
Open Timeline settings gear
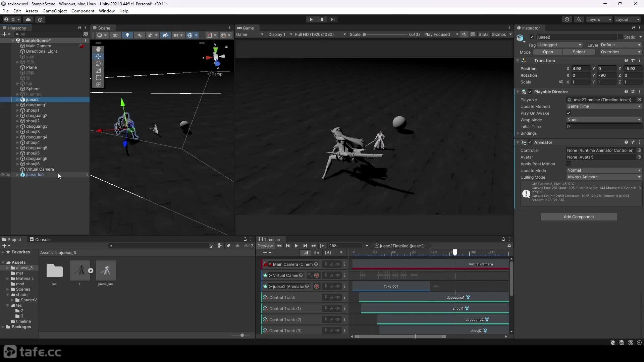(x=509, y=246)
